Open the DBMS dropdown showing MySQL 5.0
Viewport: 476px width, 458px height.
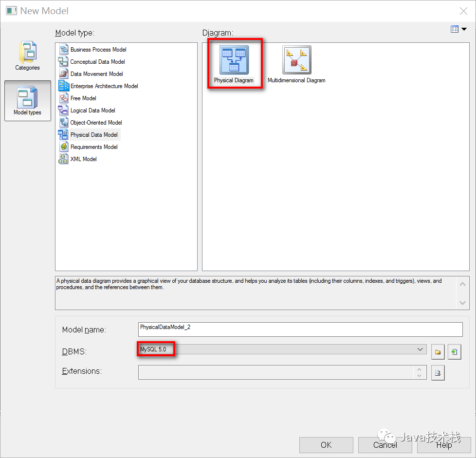(282, 349)
